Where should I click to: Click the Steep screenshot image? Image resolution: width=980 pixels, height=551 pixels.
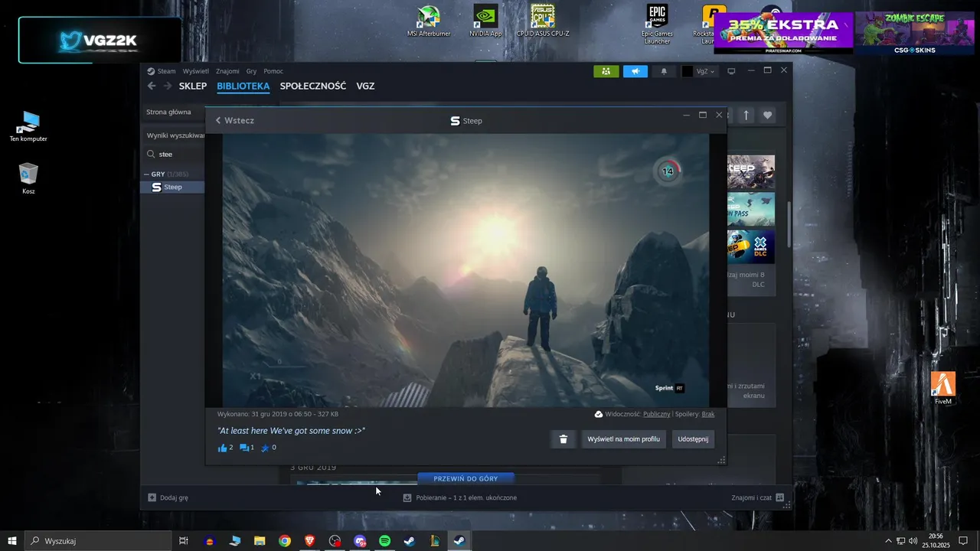tap(464, 270)
